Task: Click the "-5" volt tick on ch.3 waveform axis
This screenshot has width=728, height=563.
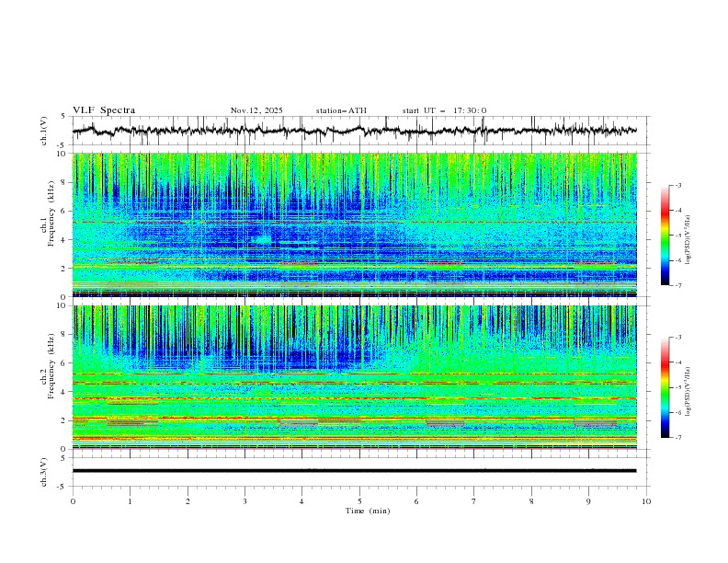Action: (63, 487)
